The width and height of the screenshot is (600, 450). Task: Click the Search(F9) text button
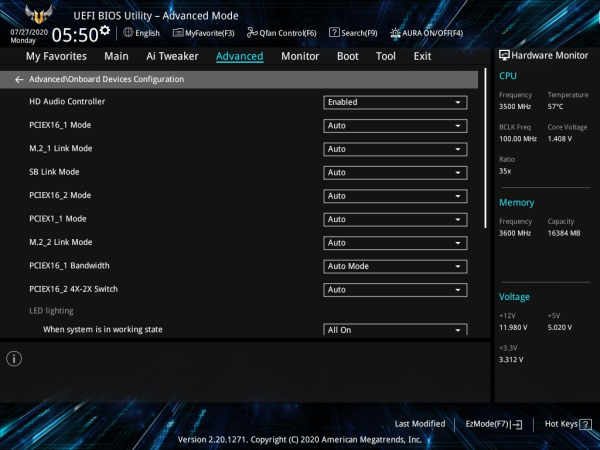(x=359, y=33)
